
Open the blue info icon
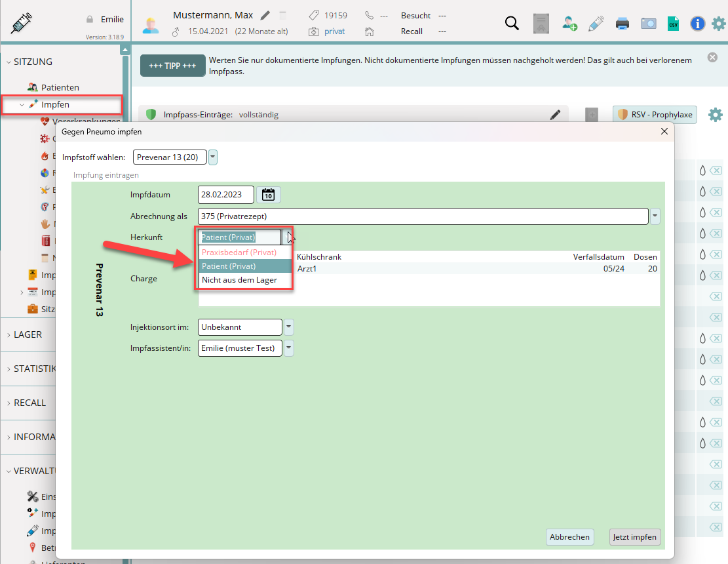(x=697, y=23)
